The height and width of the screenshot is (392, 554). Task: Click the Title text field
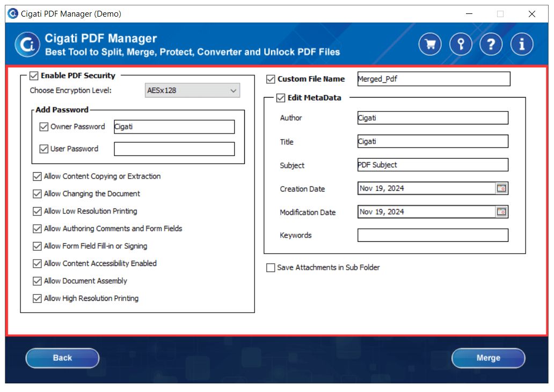click(433, 141)
